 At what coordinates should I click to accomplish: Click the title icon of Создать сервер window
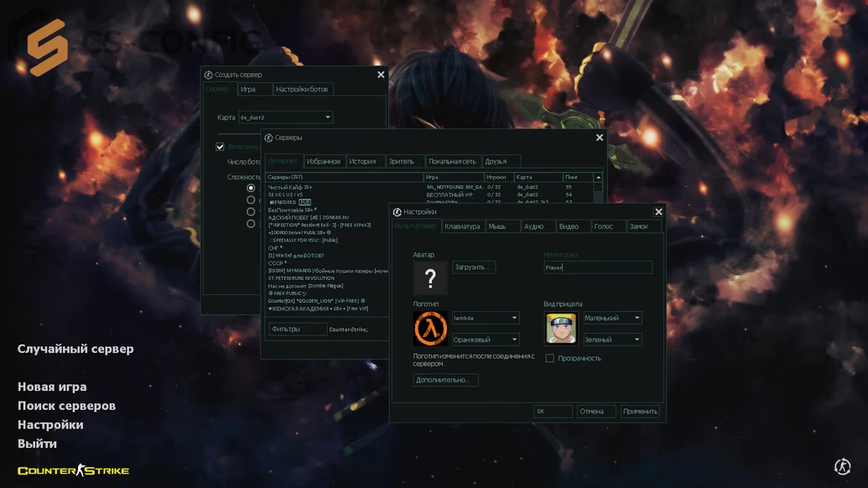pyautogui.click(x=208, y=75)
